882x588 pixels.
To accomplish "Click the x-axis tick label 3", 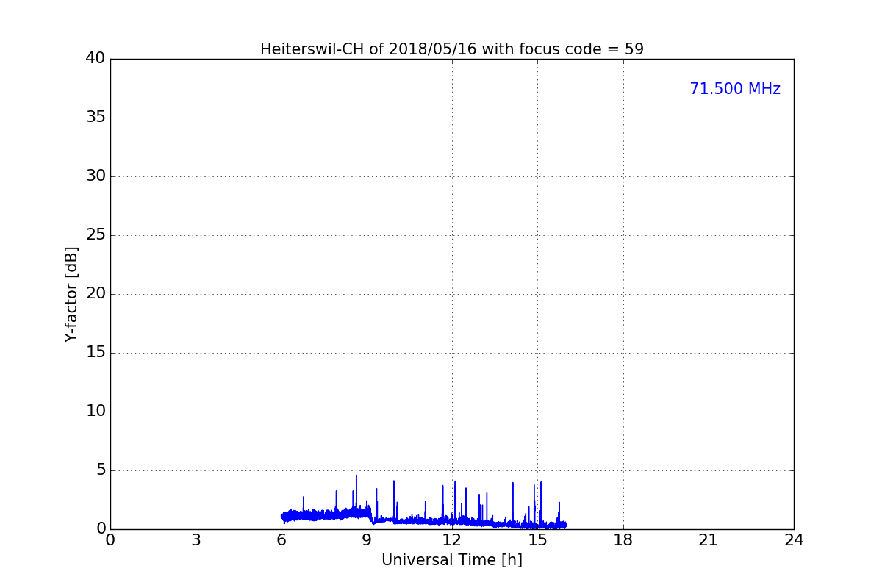I will [196, 540].
